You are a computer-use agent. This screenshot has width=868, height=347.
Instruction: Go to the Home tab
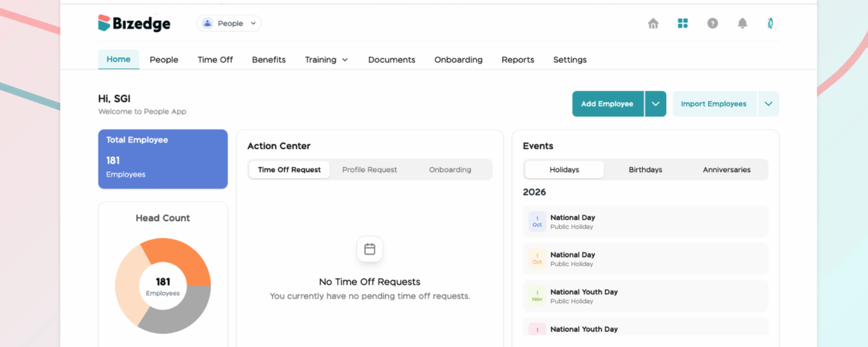coord(119,59)
